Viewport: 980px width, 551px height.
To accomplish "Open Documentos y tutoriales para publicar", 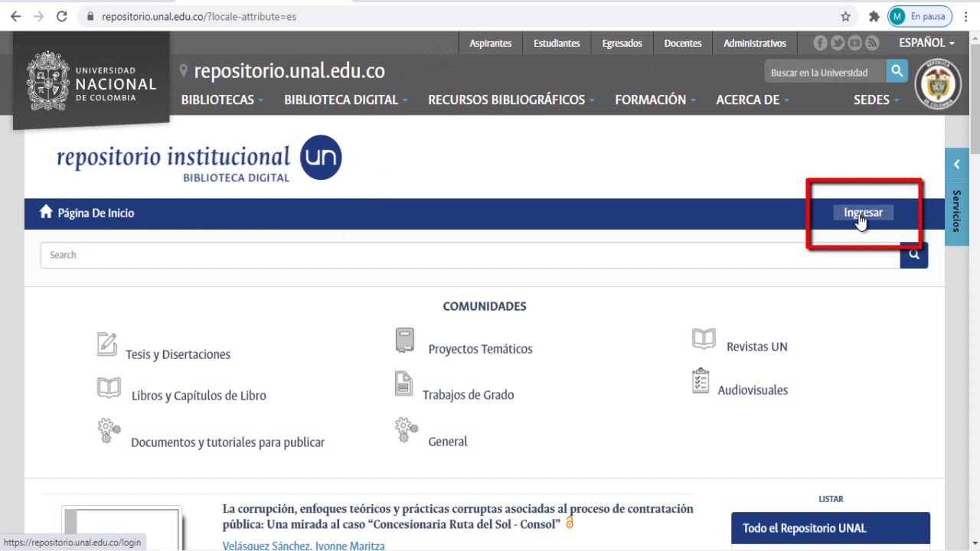I will [227, 442].
